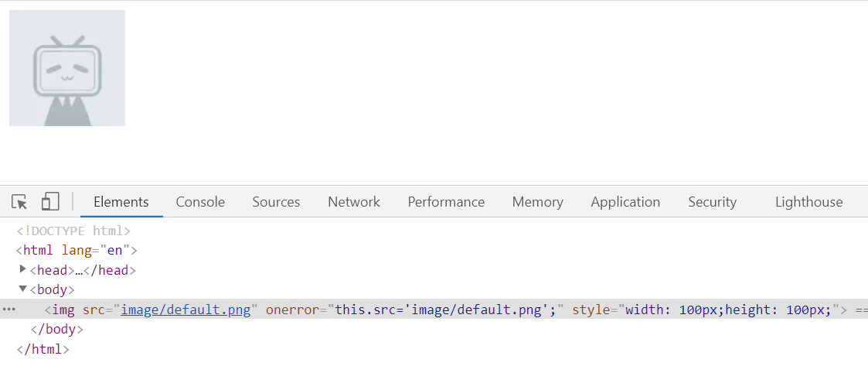Open the Application tab
Screen dimensions: 868x390
[625, 202]
